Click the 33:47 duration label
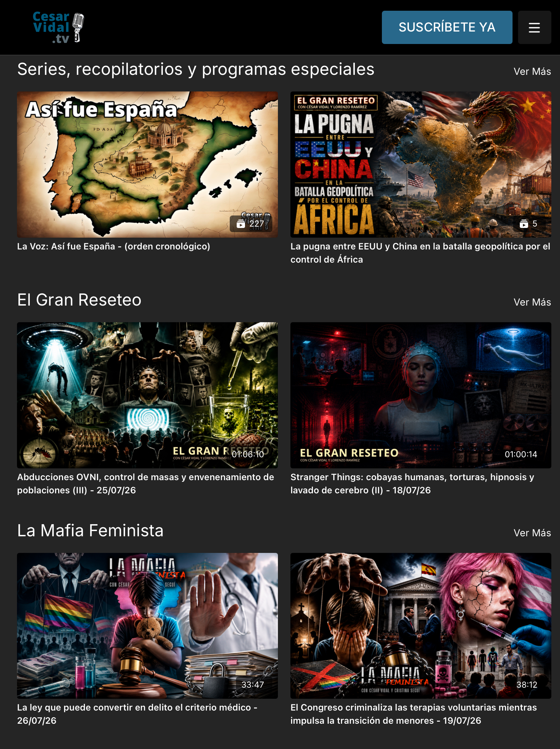560x749 pixels. [253, 685]
